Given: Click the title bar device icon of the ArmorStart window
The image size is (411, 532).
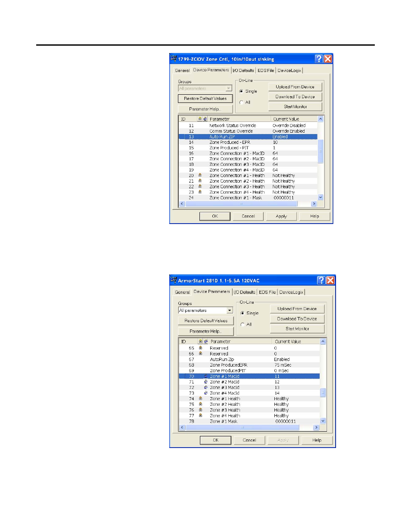Looking at the screenshot, I should pyautogui.click(x=174, y=280).
